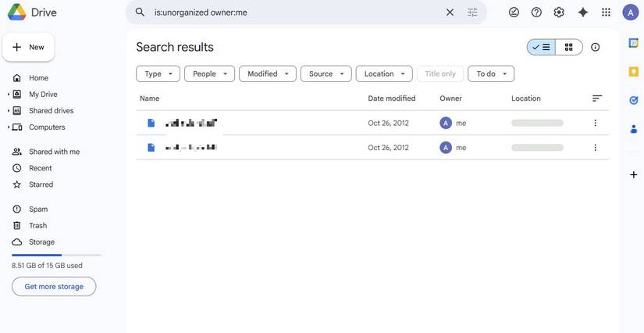
Task: Open Starred items
Action: coord(41,184)
